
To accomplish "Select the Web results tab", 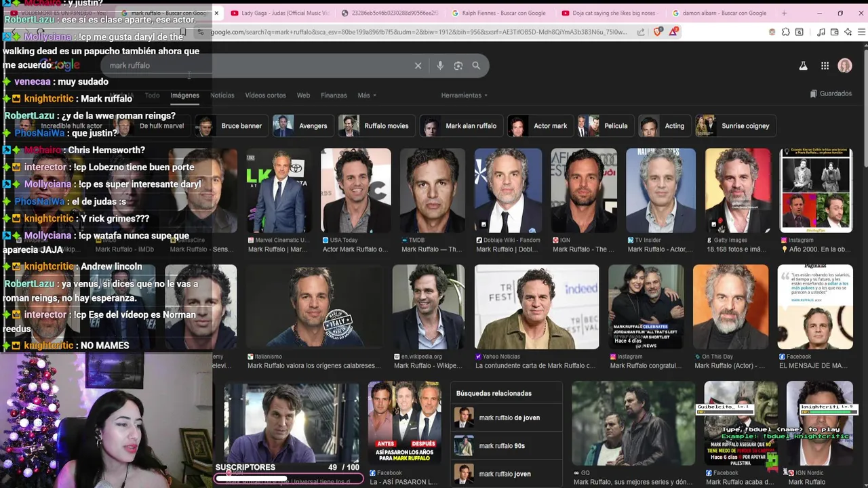I will tap(303, 96).
